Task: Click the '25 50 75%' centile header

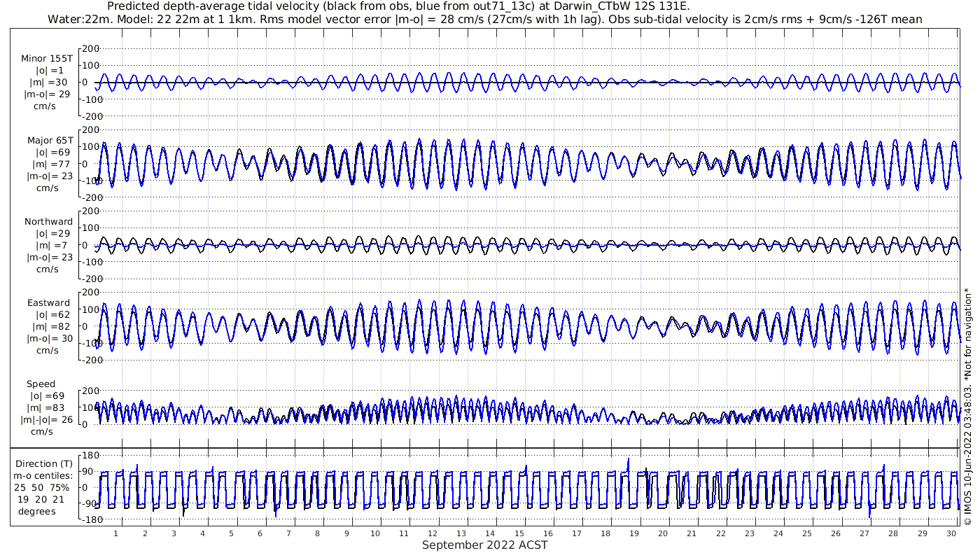Action: pos(43,488)
